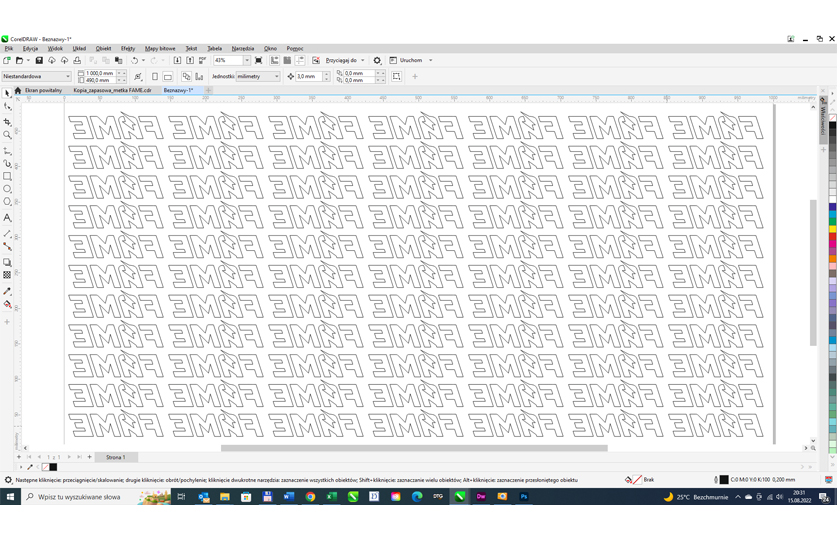Pick the Crop tool
The height and width of the screenshot is (540, 840).
tap(7, 121)
